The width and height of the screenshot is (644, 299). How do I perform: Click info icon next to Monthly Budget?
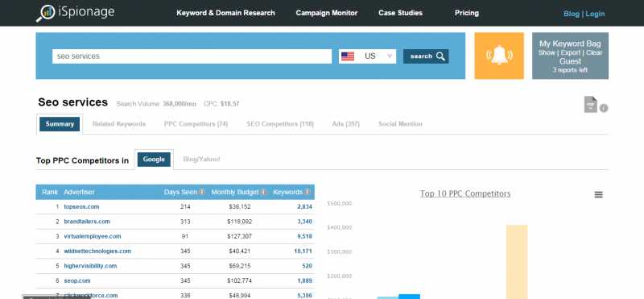click(x=263, y=192)
